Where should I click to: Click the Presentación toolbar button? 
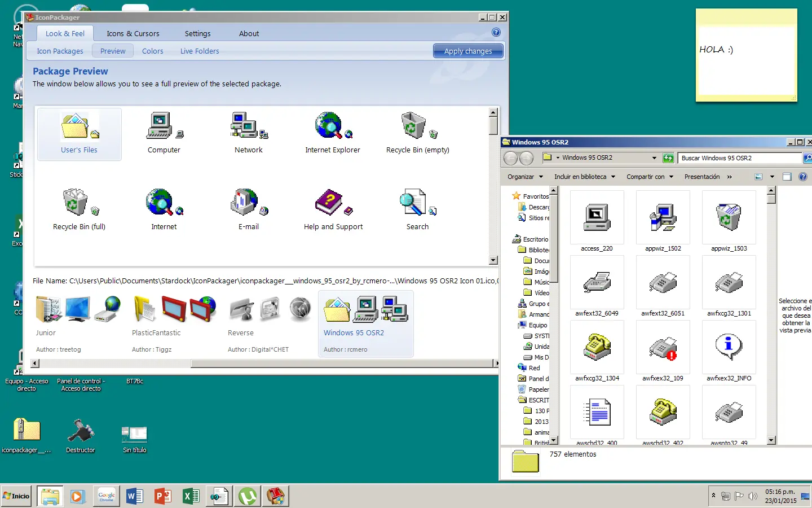[702, 177]
